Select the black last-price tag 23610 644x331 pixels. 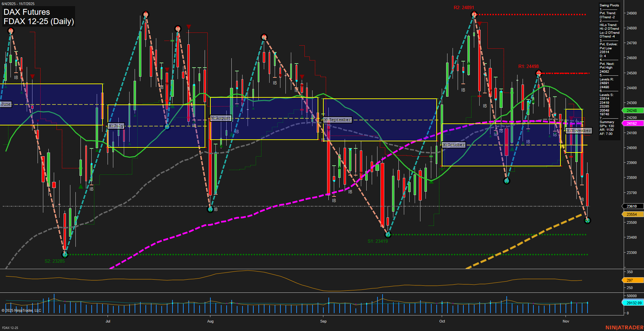(x=632, y=206)
